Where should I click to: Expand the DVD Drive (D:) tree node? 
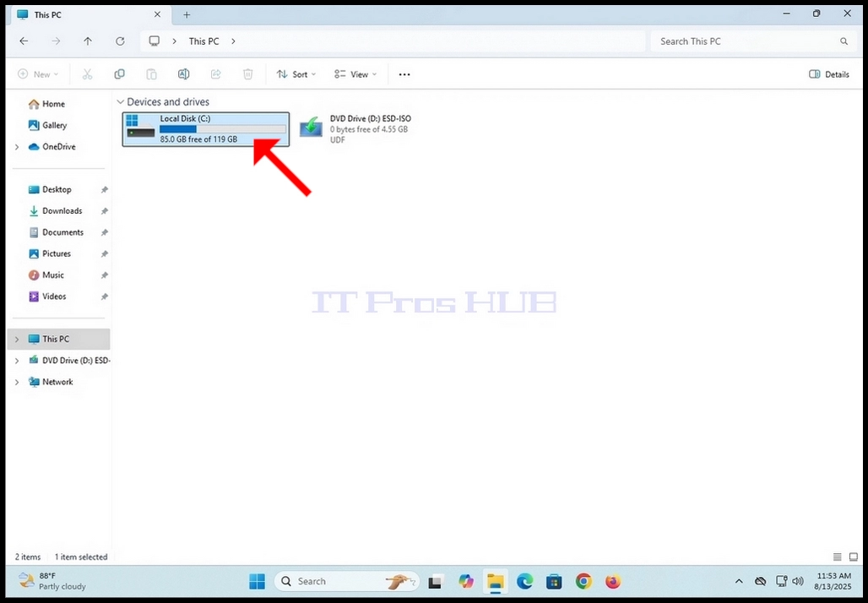pos(17,361)
